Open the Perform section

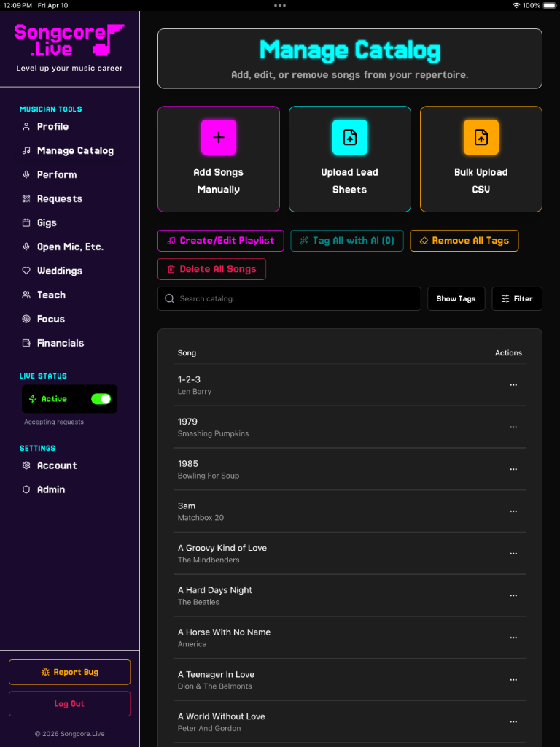click(69, 175)
